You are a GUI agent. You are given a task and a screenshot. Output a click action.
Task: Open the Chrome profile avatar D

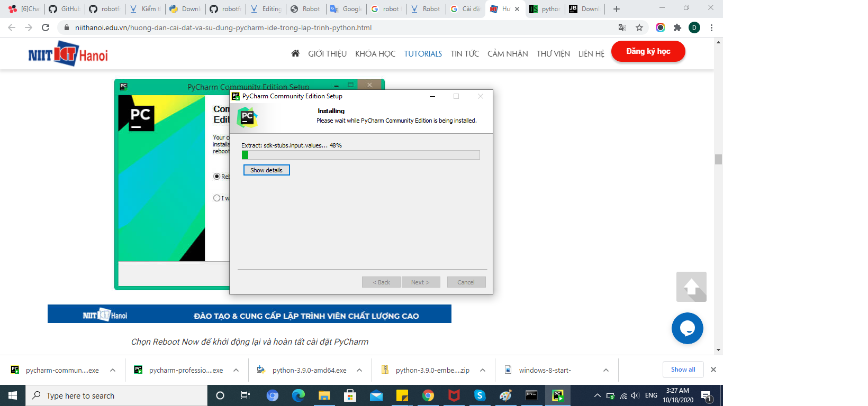click(694, 27)
